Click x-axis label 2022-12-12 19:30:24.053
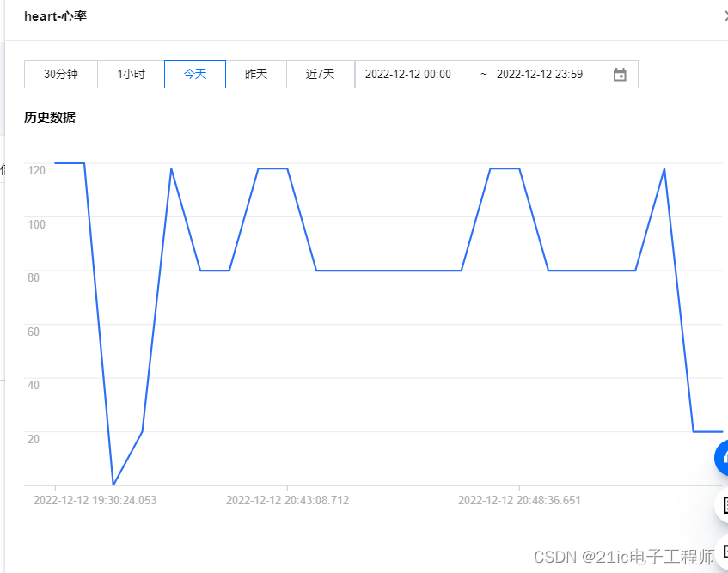The width and height of the screenshot is (728, 573). click(95, 500)
